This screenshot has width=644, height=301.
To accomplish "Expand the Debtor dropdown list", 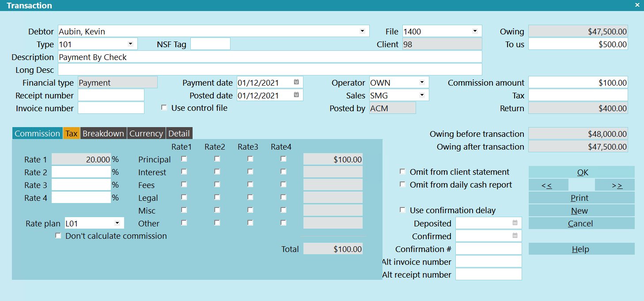I will (362, 31).
